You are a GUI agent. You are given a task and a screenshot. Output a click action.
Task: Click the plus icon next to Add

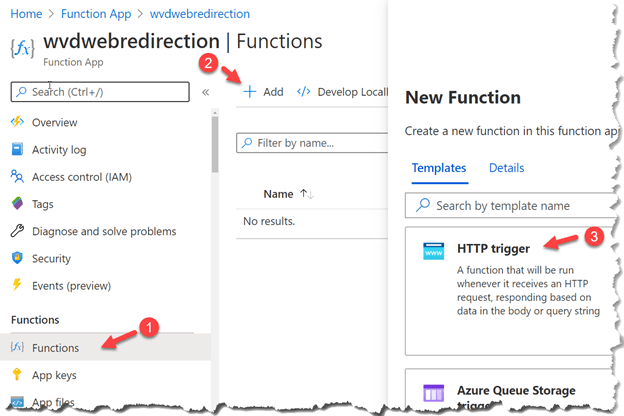coord(250,92)
